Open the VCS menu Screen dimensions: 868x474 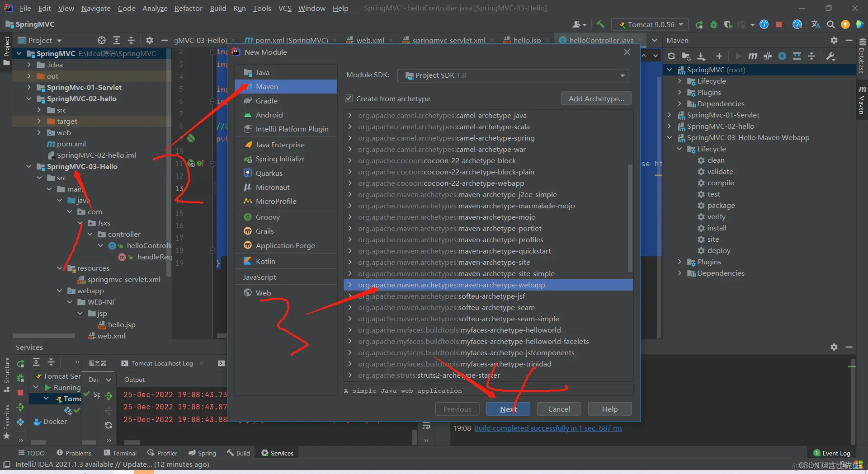pos(285,8)
